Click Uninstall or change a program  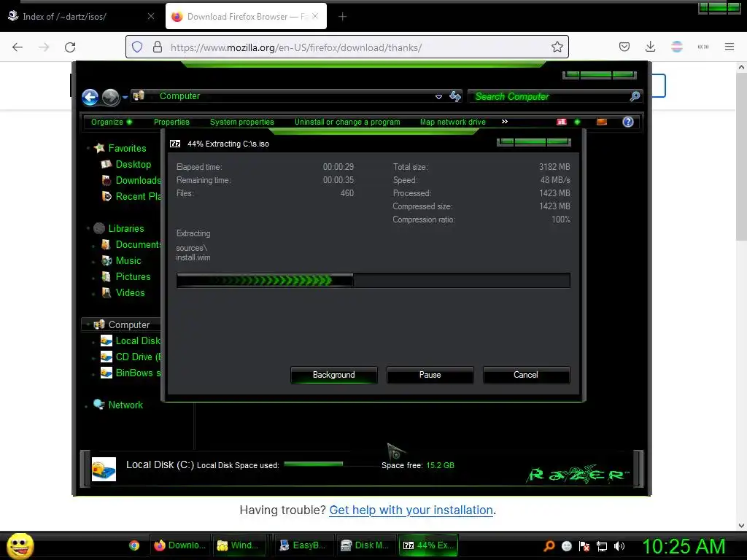tap(347, 122)
